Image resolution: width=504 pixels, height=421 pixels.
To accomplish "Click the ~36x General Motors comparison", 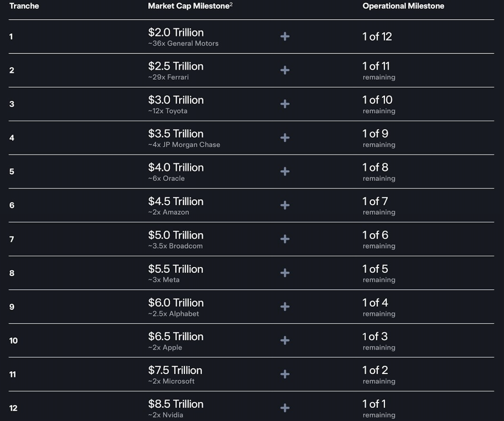I will tap(183, 43).
